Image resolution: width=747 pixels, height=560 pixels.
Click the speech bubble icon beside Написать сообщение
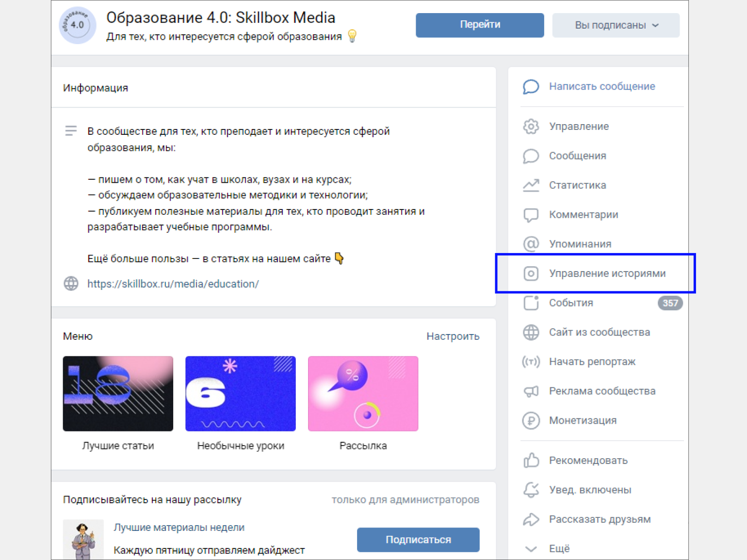coord(531,87)
